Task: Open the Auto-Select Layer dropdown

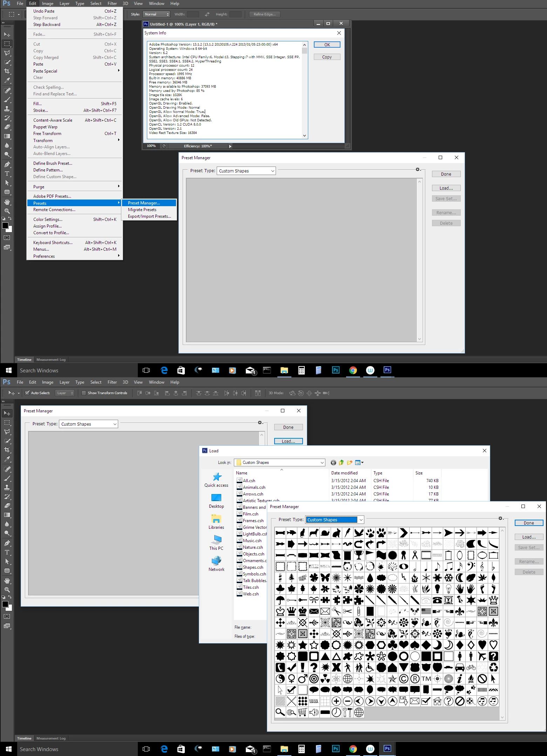Action: pyautogui.click(x=65, y=393)
